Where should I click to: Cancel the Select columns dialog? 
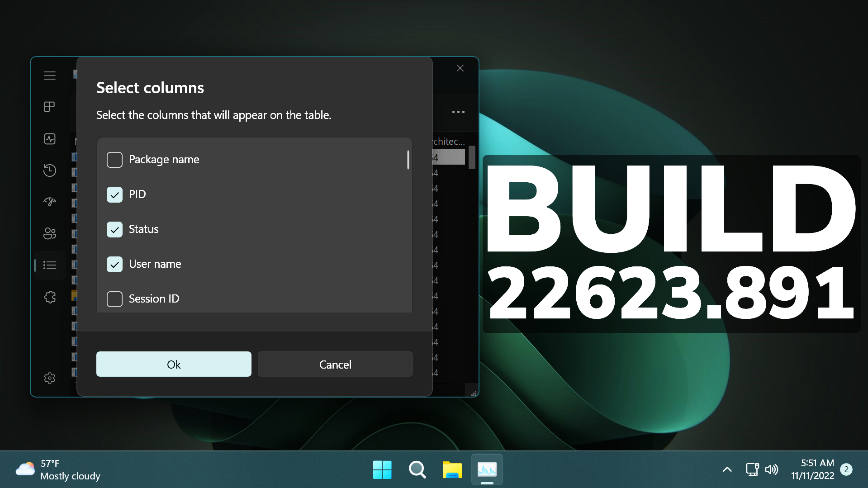click(335, 364)
